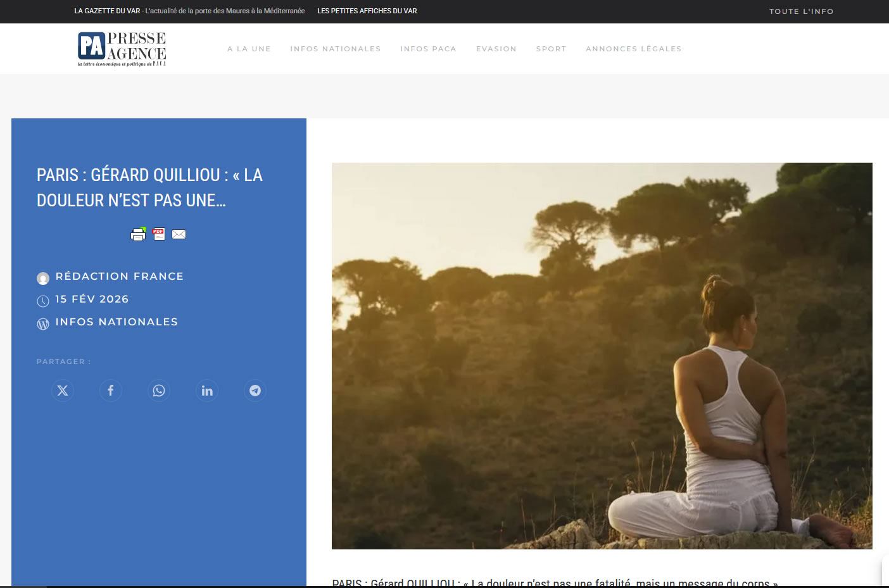Share the article on Telegram
Image resolution: width=889 pixels, height=588 pixels.
click(255, 391)
